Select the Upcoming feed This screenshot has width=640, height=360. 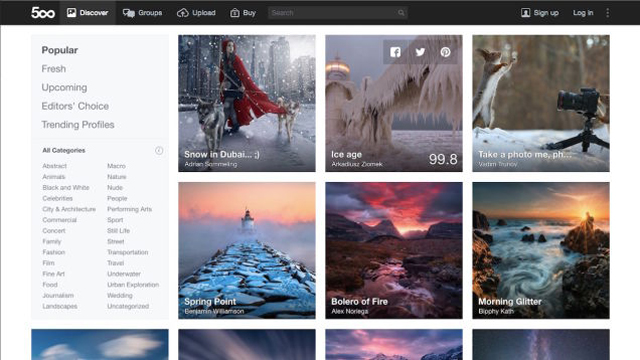(x=64, y=87)
